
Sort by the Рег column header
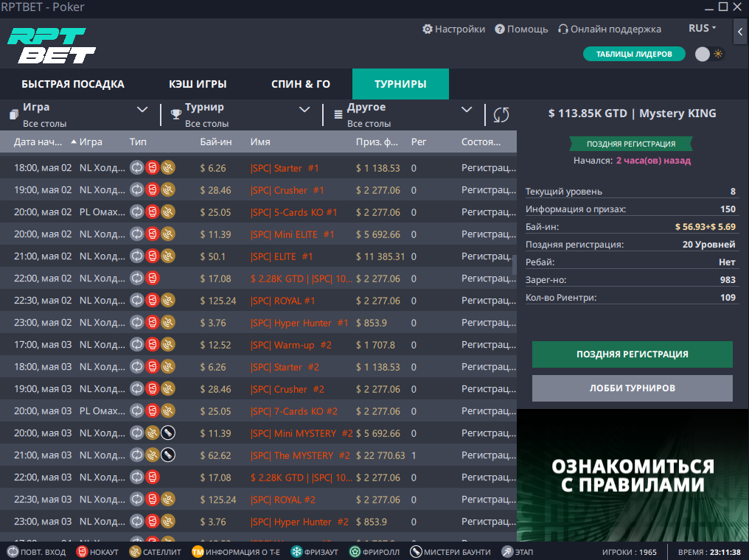[419, 141]
